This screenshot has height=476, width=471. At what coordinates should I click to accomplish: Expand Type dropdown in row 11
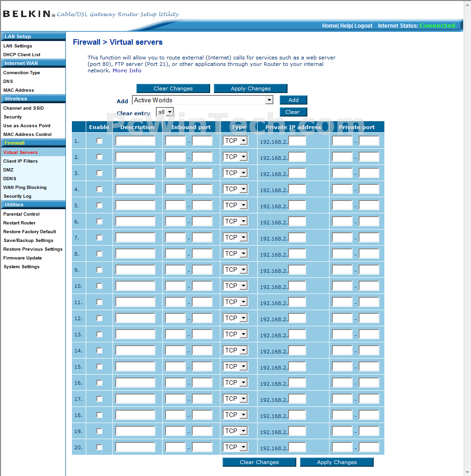coord(235,302)
